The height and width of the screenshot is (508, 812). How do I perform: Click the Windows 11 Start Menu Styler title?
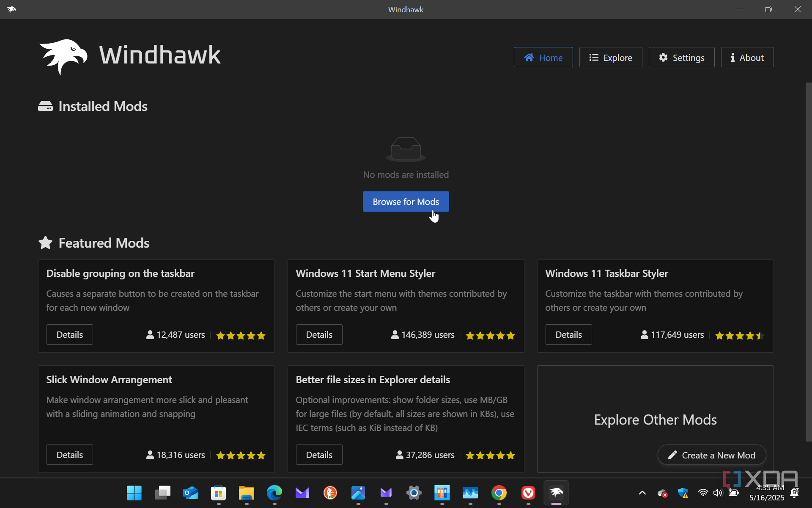[x=365, y=273]
